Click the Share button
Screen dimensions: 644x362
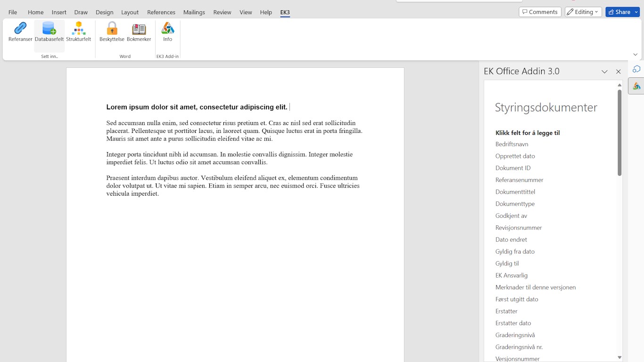[619, 12]
